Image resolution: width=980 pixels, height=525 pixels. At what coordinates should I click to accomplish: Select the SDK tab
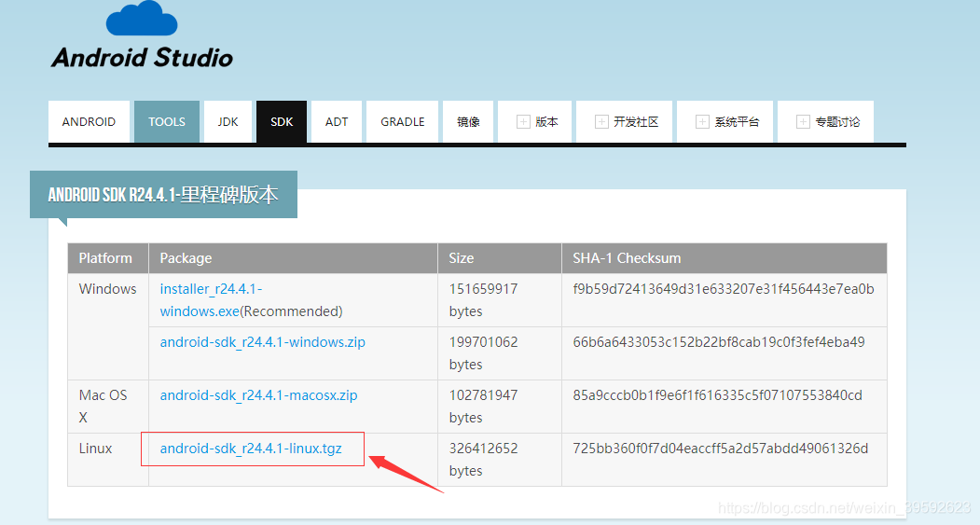coord(282,122)
